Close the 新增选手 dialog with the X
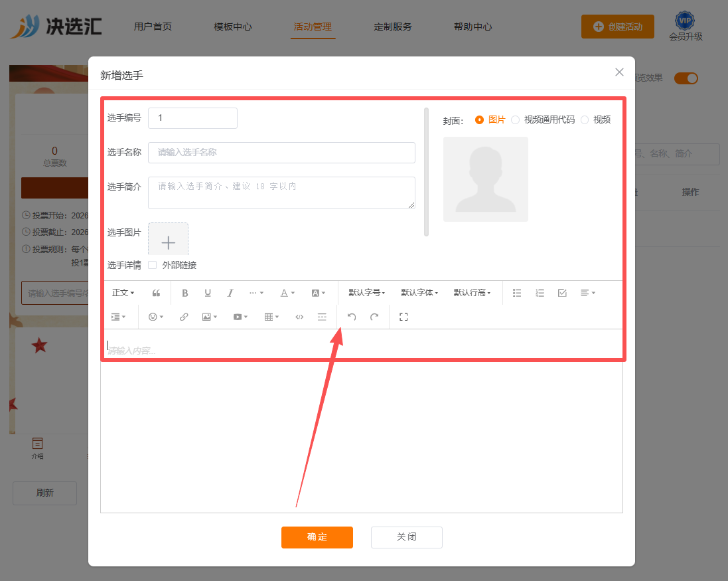Viewport: 728px width, 581px height. [x=619, y=72]
